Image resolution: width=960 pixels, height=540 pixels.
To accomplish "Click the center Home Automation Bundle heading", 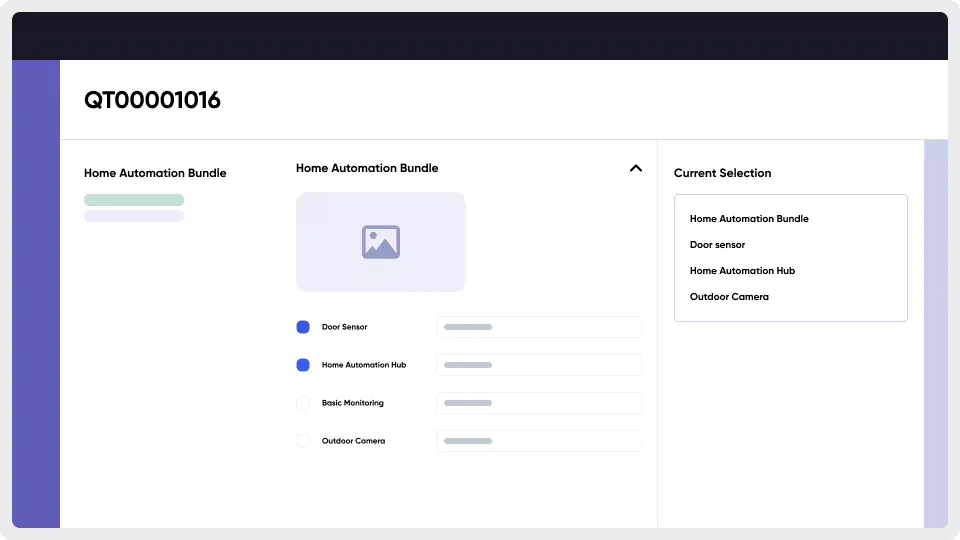I will click(x=367, y=168).
